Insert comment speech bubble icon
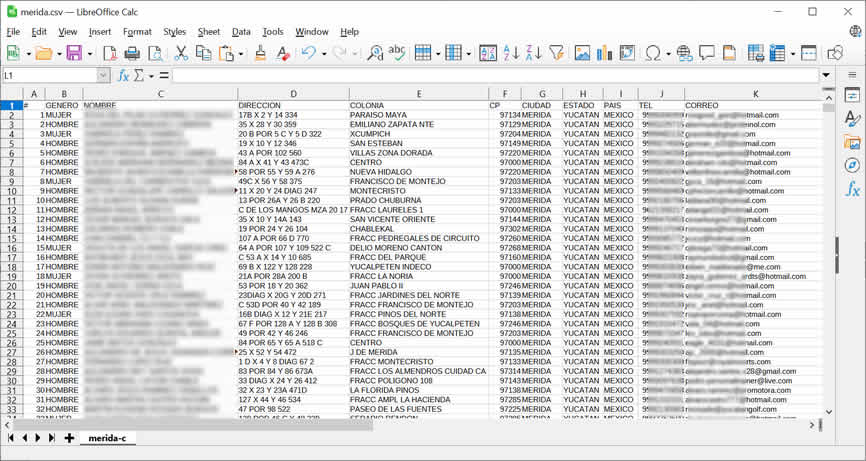Image resolution: width=866 pixels, height=461 pixels. click(707, 53)
